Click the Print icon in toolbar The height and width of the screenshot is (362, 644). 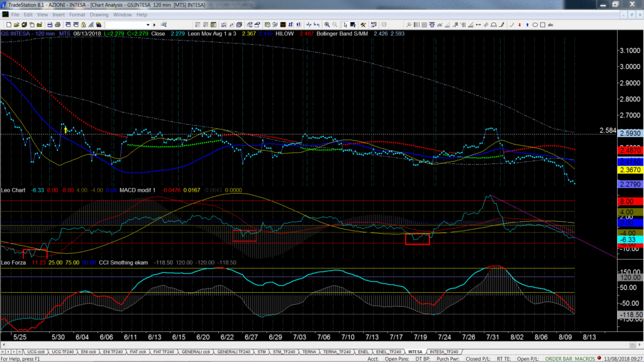coord(57,25)
